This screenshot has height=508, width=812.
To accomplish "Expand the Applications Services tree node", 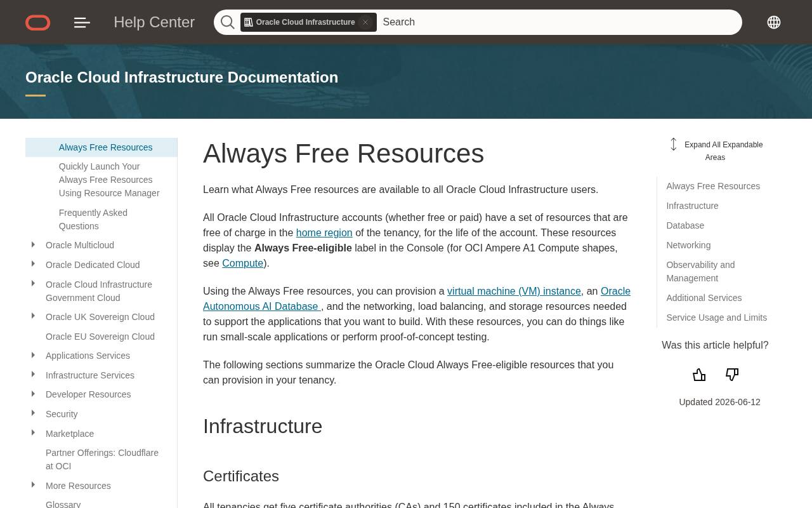I will point(33,355).
